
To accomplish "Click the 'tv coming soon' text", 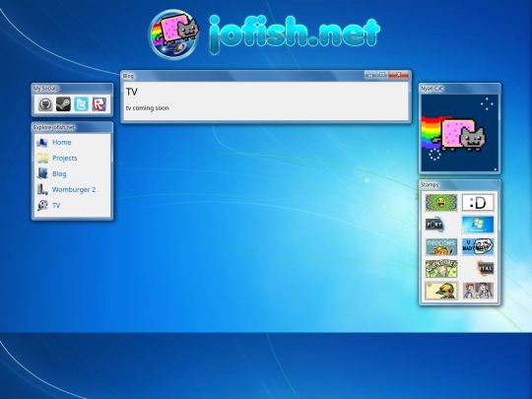I will [x=147, y=108].
